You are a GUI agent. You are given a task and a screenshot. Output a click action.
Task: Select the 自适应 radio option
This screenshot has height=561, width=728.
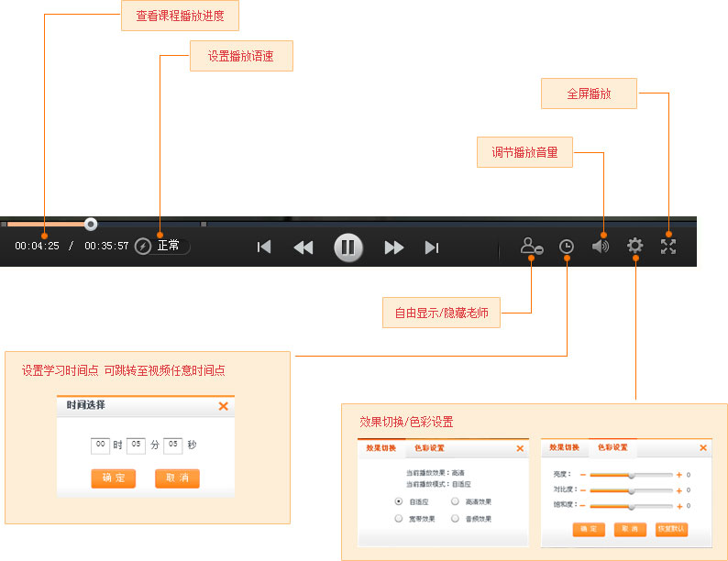point(398,501)
